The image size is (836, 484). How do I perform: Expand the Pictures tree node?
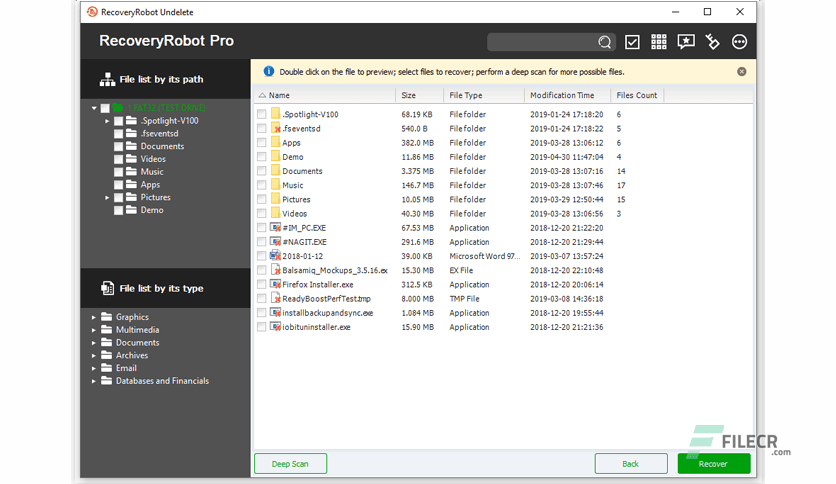pyautogui.click(x=107, y=198)
